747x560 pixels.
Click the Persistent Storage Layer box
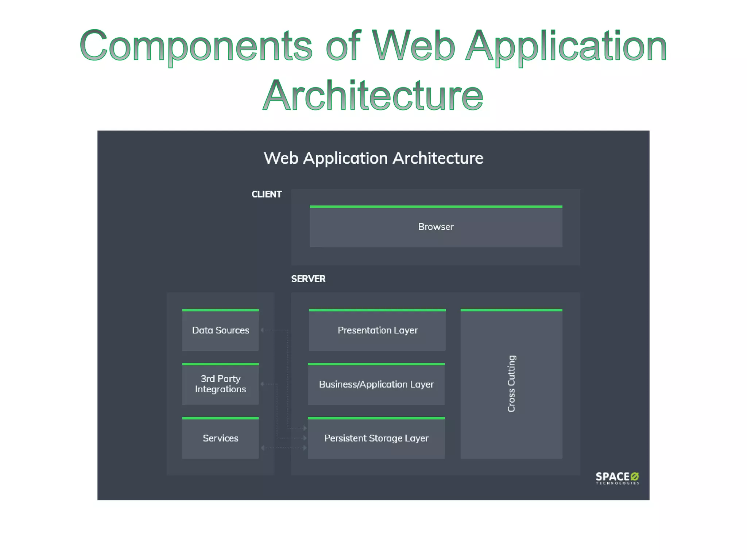pyautogui.click(x=376, y=438)
